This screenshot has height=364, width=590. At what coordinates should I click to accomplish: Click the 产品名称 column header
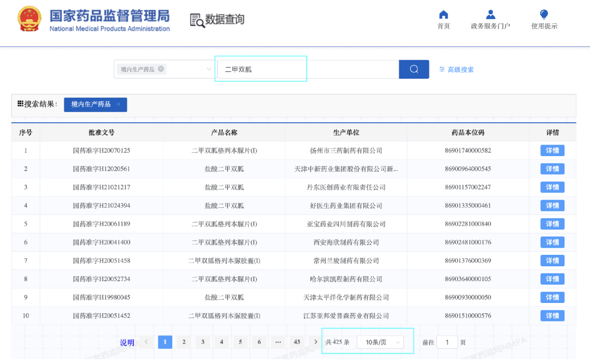[224, 133]
